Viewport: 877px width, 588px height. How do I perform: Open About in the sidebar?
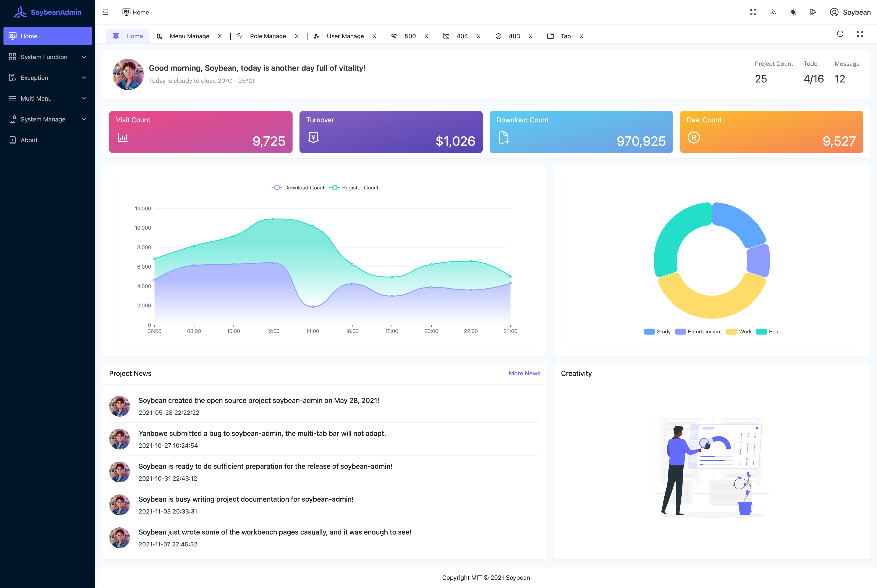point(29,140)
